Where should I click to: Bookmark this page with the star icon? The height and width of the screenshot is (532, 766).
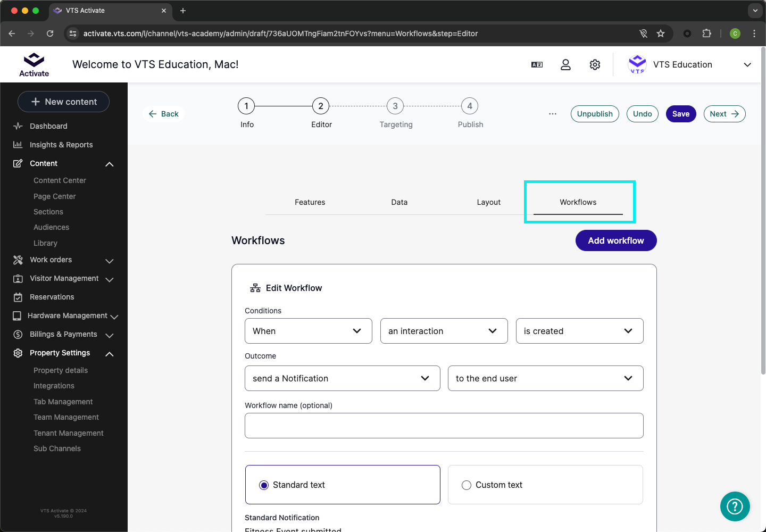click(661, 34)
